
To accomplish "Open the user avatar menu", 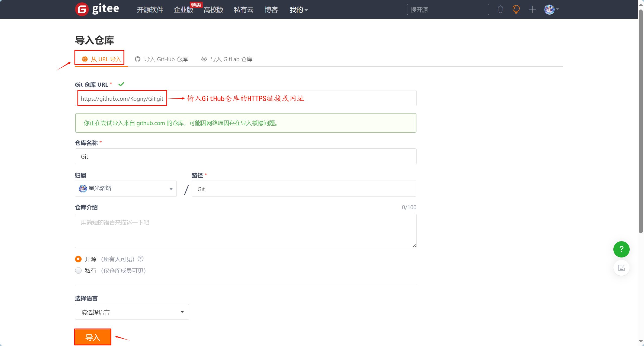I will [x=551, y=9].
